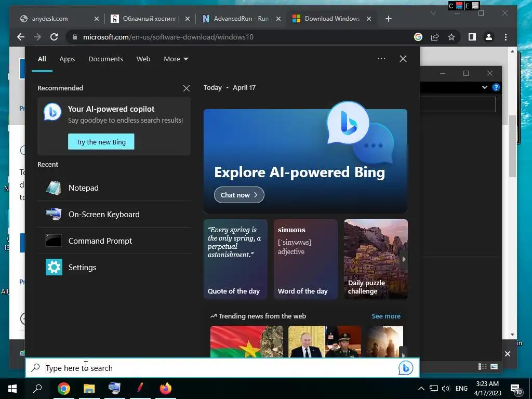Click the Chrome address bar URL
The width and height of the screenshot is (532, 399).
(x=168, y=37)
